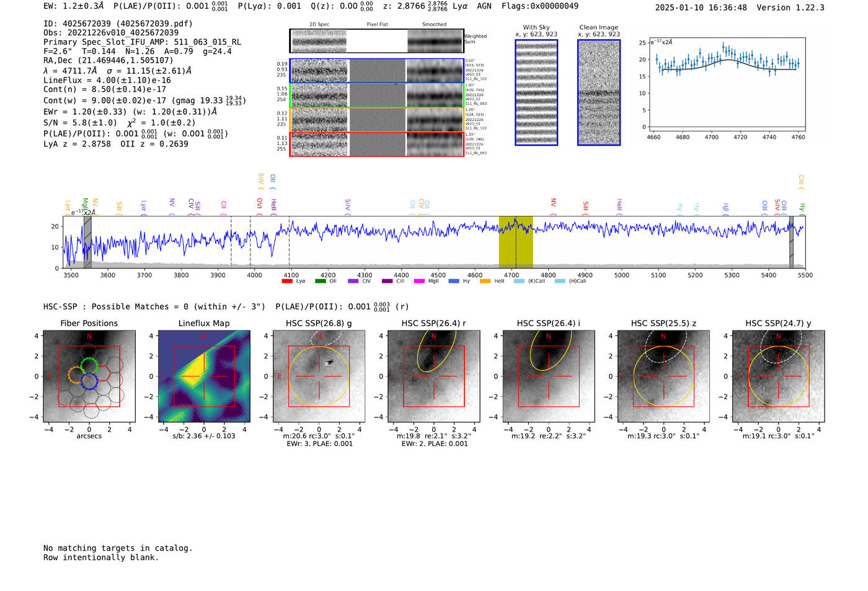Click the dashed vertical line near 4100 Å
This screenshot has width=868, height=591.
pyautogui.click(x=290, y=242)
